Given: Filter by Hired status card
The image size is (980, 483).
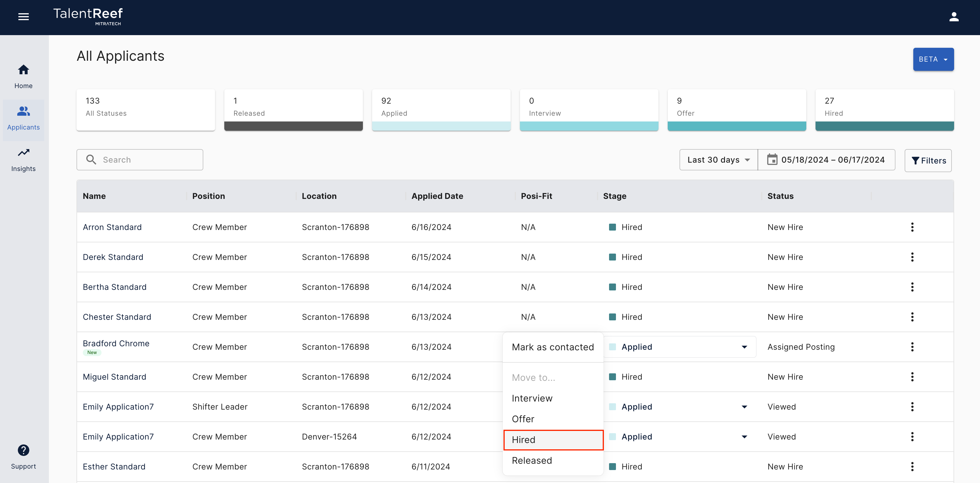Looking at the screenshot, I should click(x=885, y=110).
